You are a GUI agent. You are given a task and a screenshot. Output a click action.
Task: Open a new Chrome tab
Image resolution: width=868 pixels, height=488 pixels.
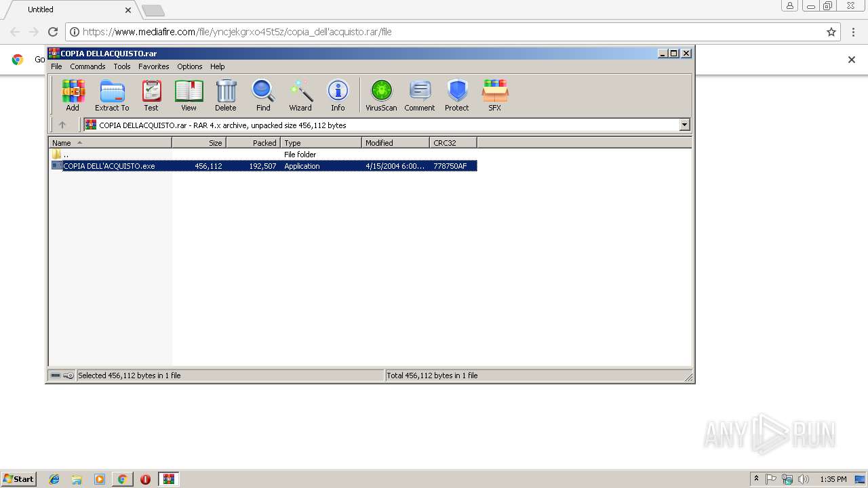(x=153, y=10)
